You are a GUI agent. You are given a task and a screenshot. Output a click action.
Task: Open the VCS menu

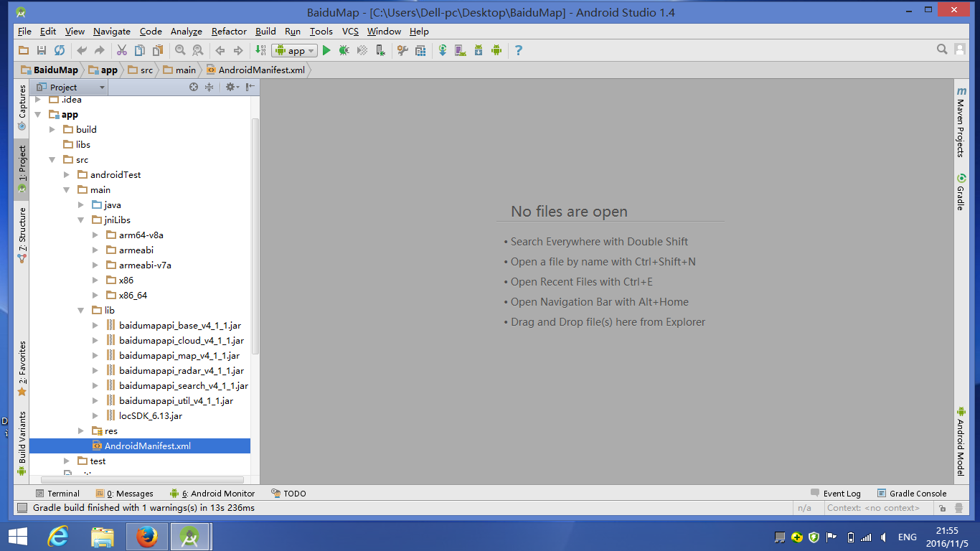click(x=350, y=31)
